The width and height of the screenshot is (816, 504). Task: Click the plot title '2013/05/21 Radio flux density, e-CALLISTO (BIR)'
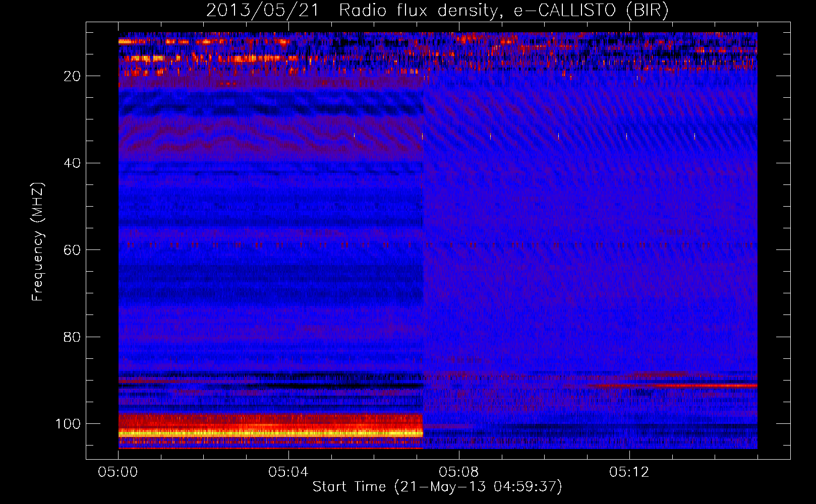click(437, 11)
